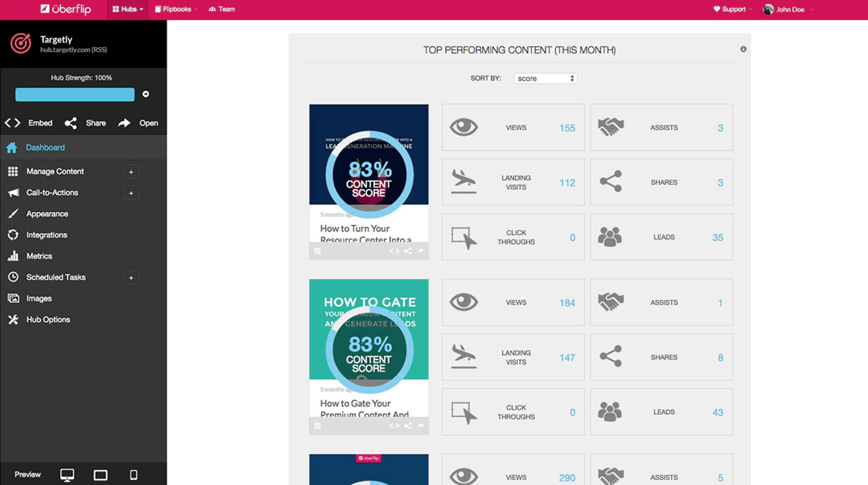Open Scheduled Tasks
Screen dimensions: 868x485
56,277
